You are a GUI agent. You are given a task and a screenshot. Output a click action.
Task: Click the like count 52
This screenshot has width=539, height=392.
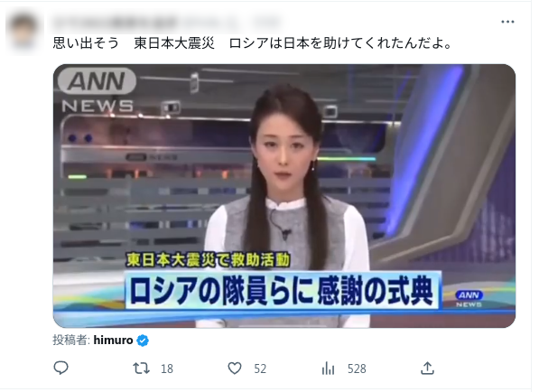pos(260,369)
